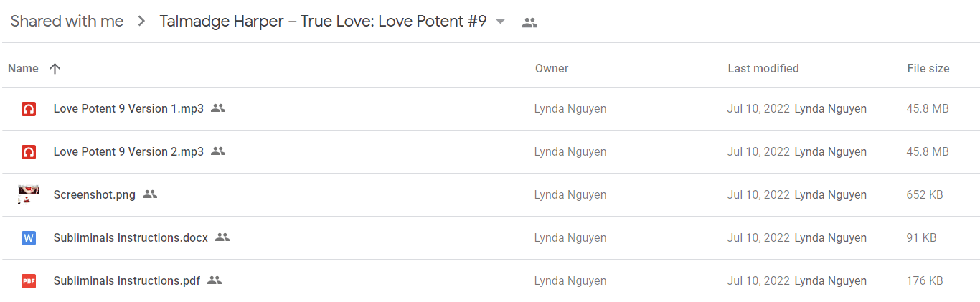Screen dimensions: 980x302
Task: Click the mp3 icon for Love Potent 9 Version 2
Action: 29,152
